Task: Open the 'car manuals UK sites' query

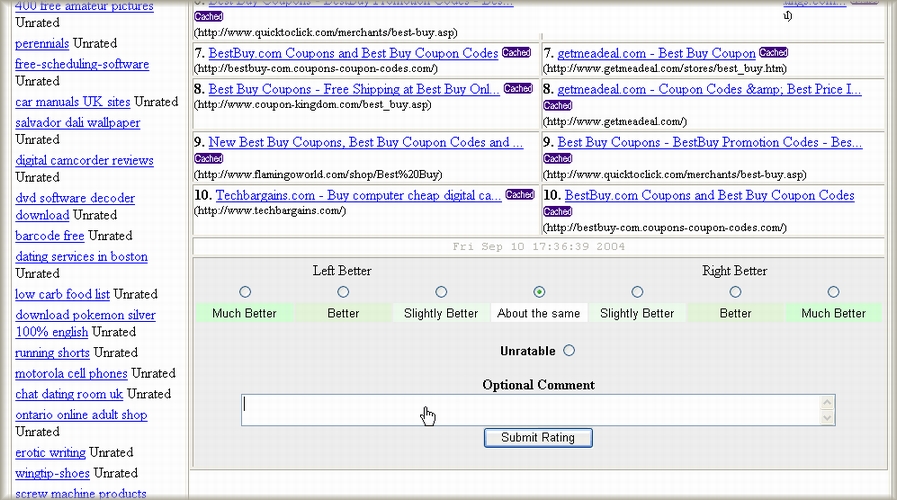Action: point(73,102)
